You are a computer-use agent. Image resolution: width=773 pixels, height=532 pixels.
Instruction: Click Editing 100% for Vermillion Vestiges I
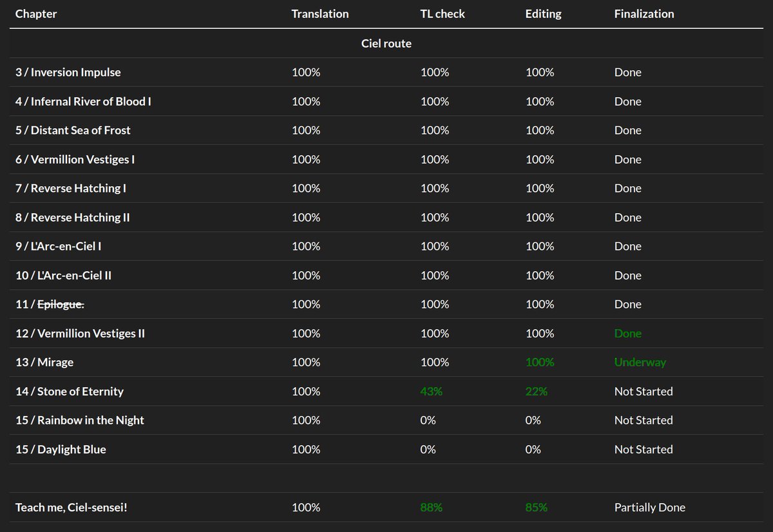point(540,159)
